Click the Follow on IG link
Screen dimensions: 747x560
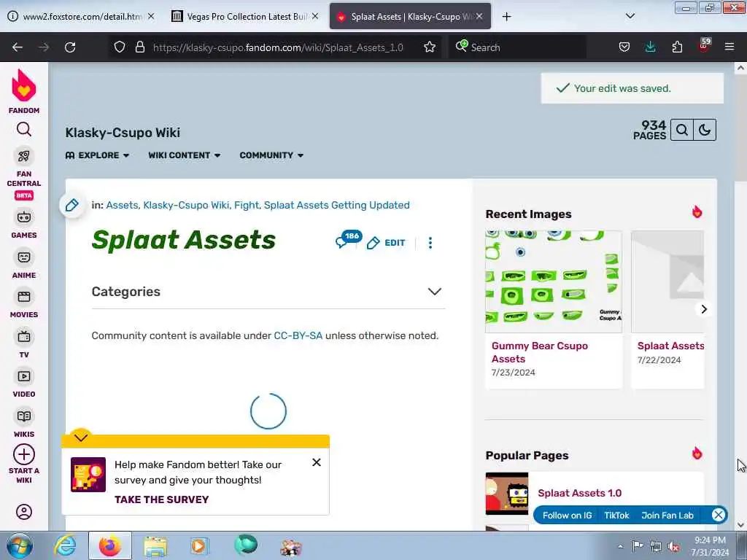pyautogui.click(x=567, y=516)
